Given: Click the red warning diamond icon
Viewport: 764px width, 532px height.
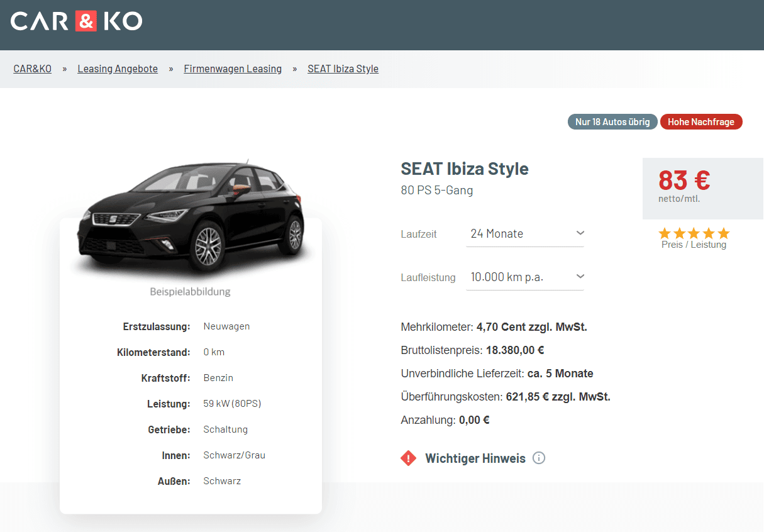Looking at the screenshot, I should pyautogui.click(x=408, y=458).
